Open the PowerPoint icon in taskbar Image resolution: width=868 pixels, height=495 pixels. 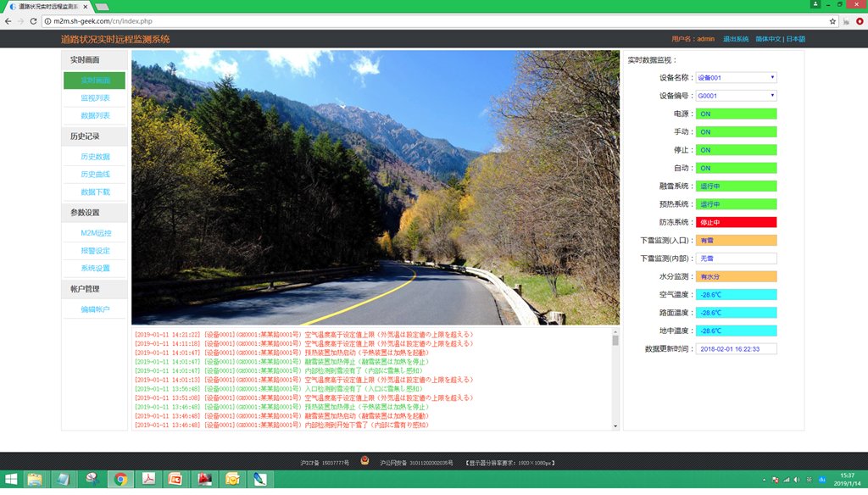tap(175, 480)
